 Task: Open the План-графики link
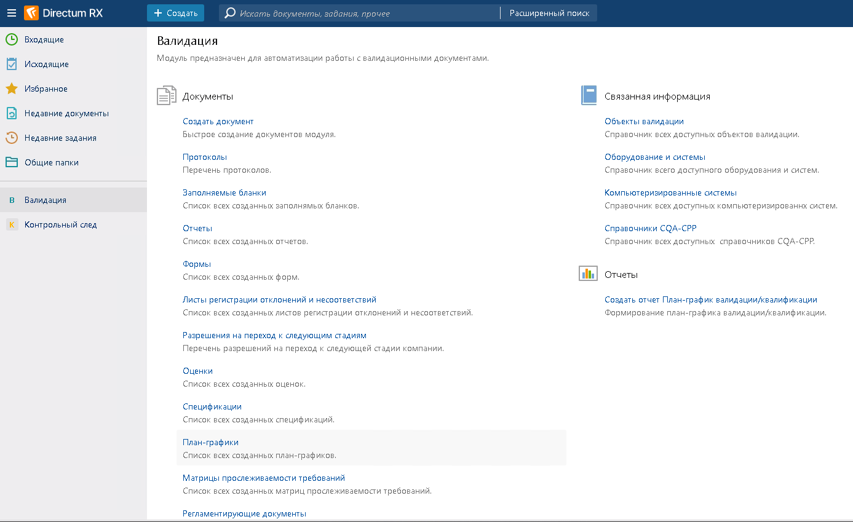pyautogui.click(x=211, y=442)
